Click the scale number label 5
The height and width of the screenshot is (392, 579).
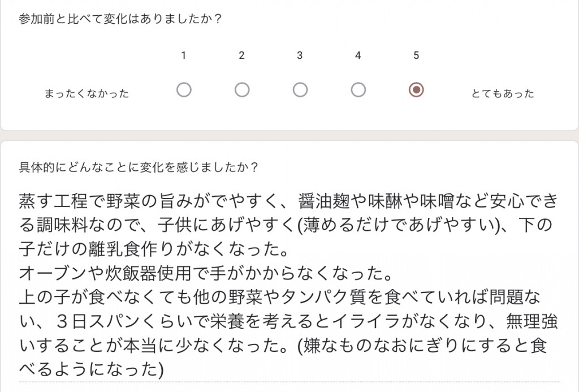pyautogui.click(x=416, y=55)
